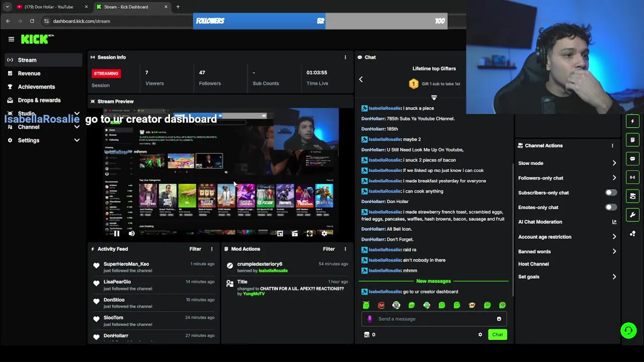This screenshot has height=362, width=644.
Task: Go back with chat left arrow
Action: pyautogui.click(x=361, y=79)
